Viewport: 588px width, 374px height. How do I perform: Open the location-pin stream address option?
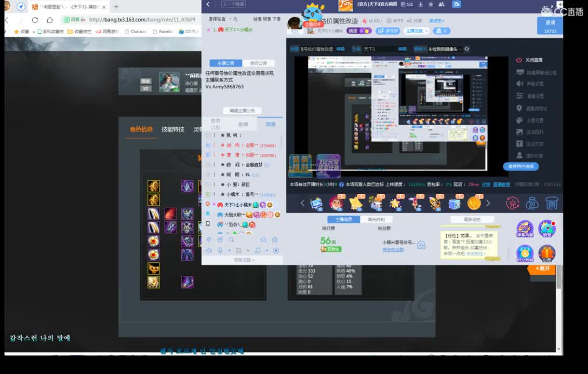click(x=531, y=109)
